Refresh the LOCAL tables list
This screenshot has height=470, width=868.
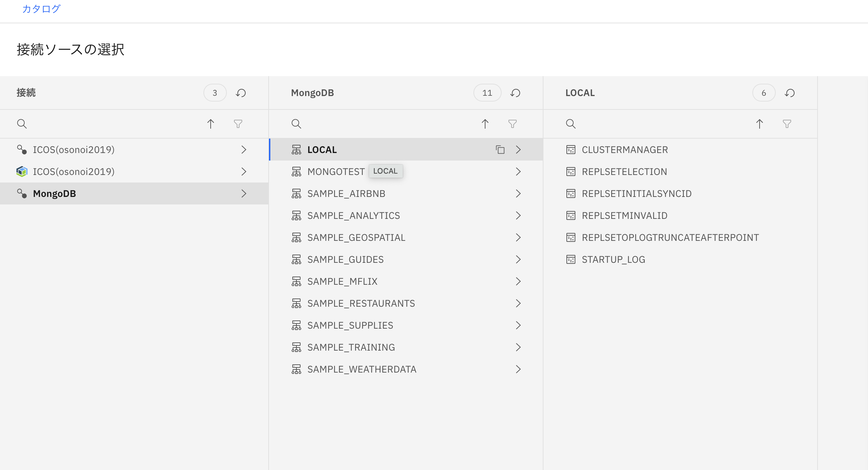(x=790, y=93)
